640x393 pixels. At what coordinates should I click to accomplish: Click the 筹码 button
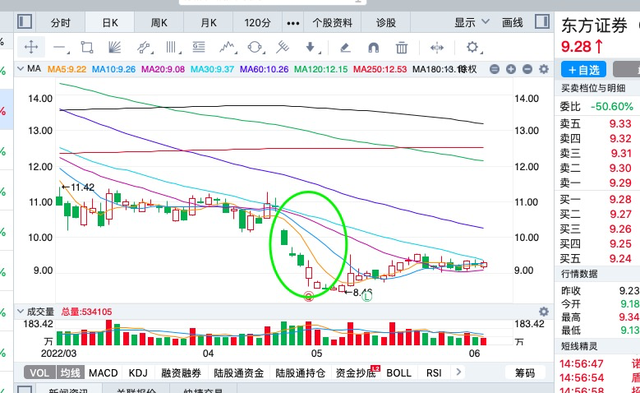[x=524, y=373]
